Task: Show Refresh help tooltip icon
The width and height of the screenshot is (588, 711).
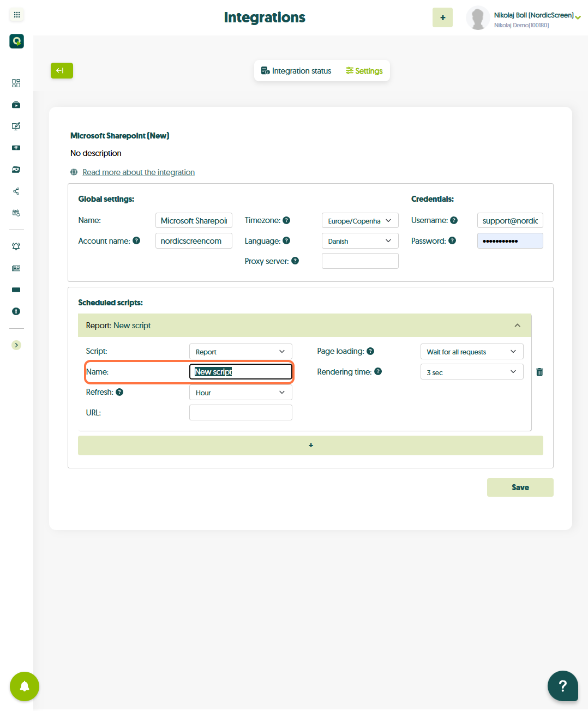Action: click(119, 392)
